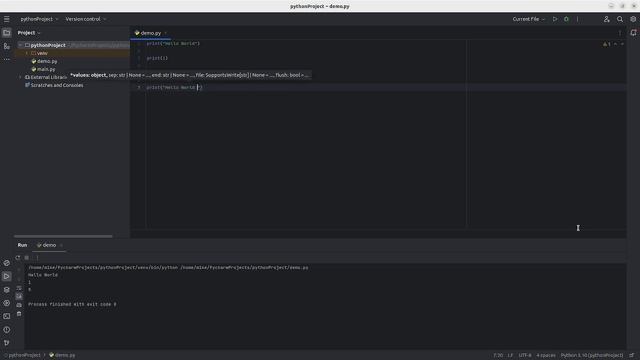Open the Structure tool window icon
This screenshot has height=360, width=640.
7,46
